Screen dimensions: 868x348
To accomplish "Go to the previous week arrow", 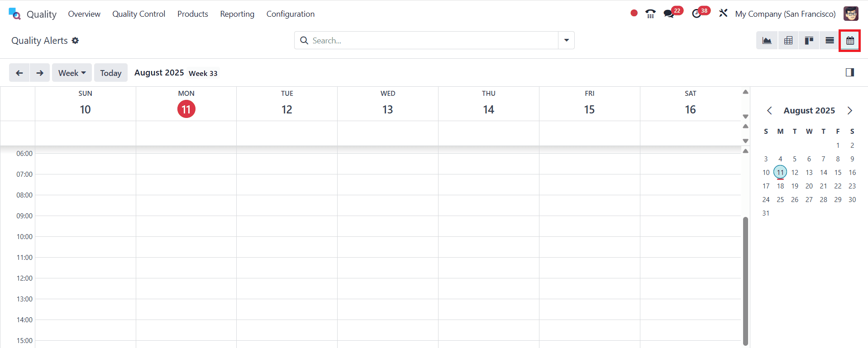I will click(19, 73).
